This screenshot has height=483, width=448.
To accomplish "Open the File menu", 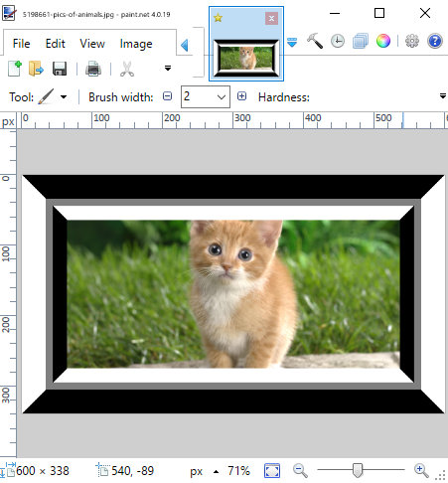I will click(x=21, y=44).
